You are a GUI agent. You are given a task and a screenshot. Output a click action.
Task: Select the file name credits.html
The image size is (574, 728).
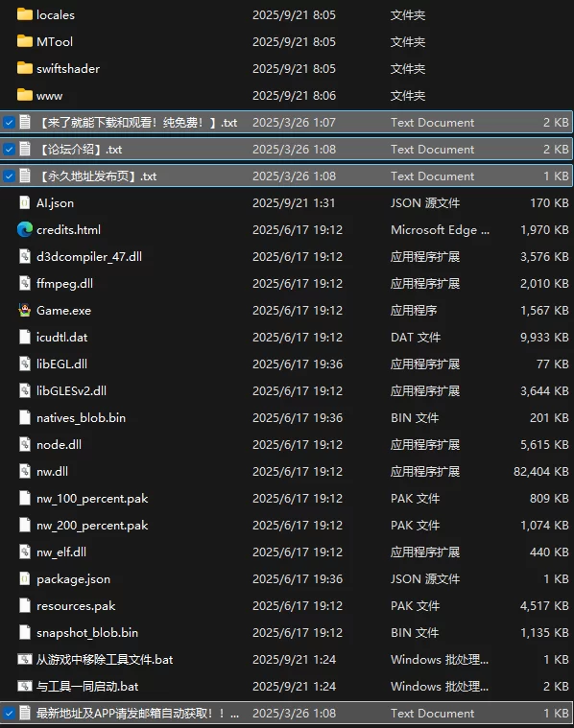(x=68, y=230)
